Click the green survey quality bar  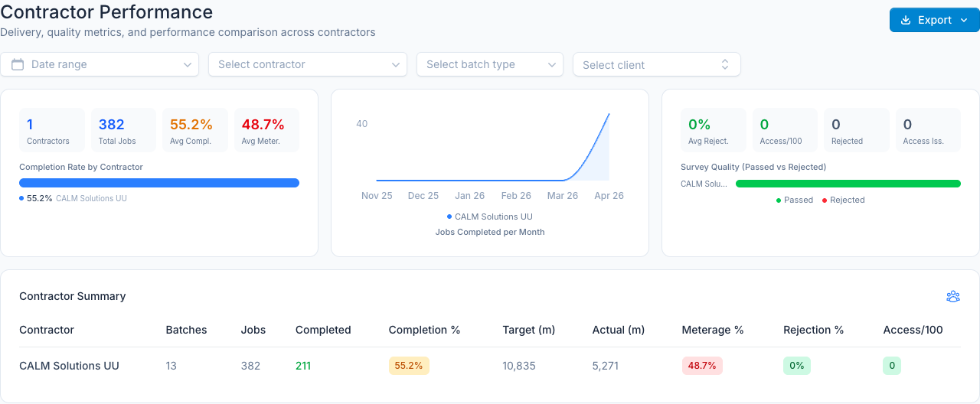(848, 184)
